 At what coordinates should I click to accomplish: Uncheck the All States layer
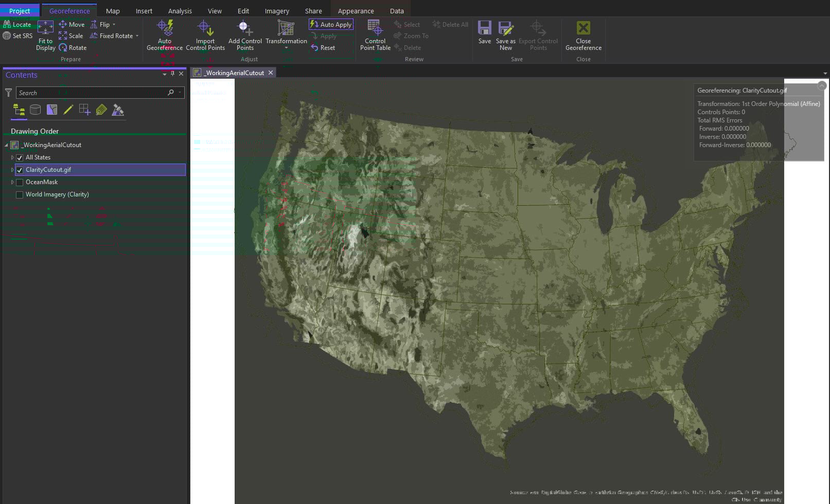[20, 158]
